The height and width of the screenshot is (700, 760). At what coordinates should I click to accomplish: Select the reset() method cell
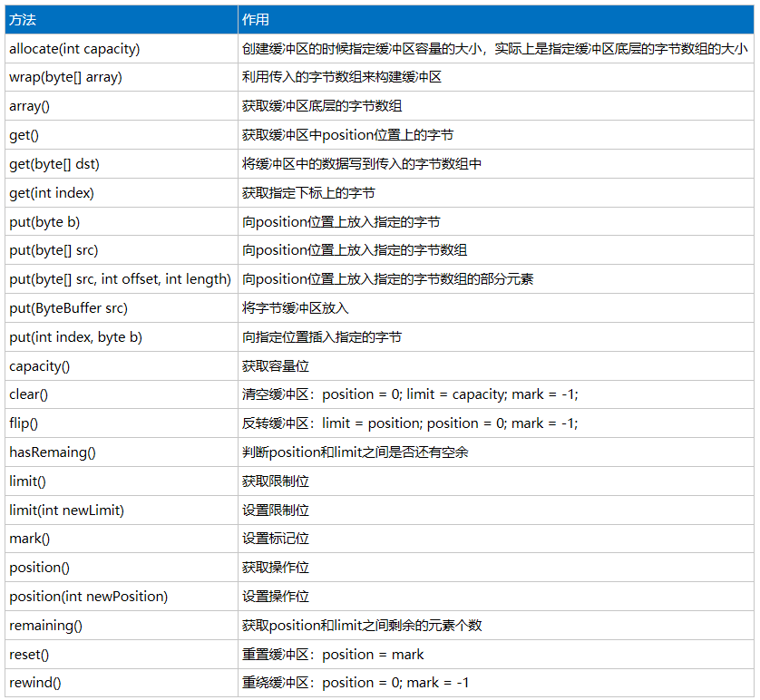pos(122,655)
